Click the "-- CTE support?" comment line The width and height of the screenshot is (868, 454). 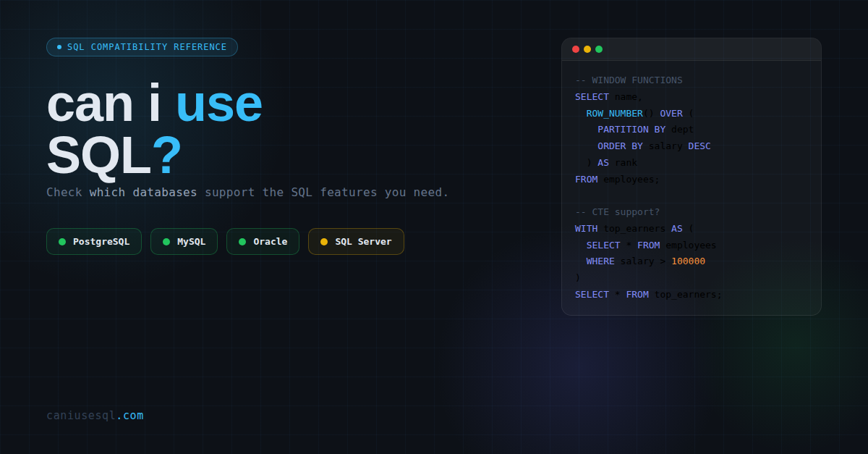[x=617, y=212]
